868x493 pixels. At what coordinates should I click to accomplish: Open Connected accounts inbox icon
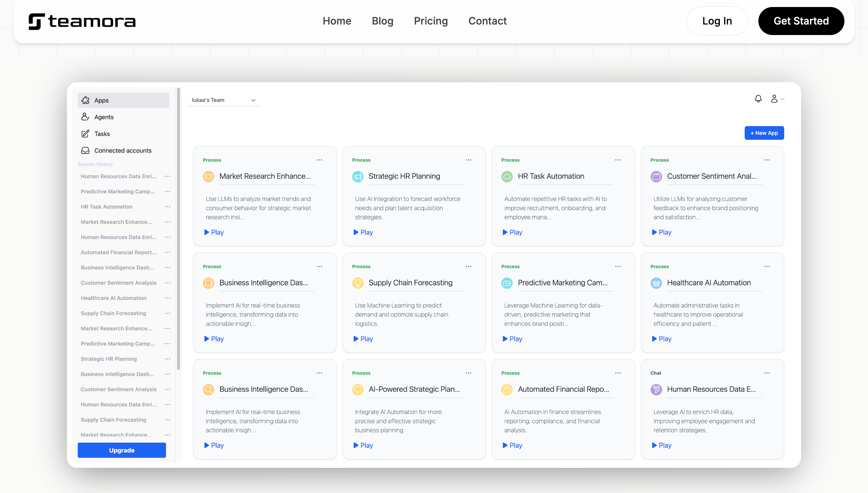85,150
